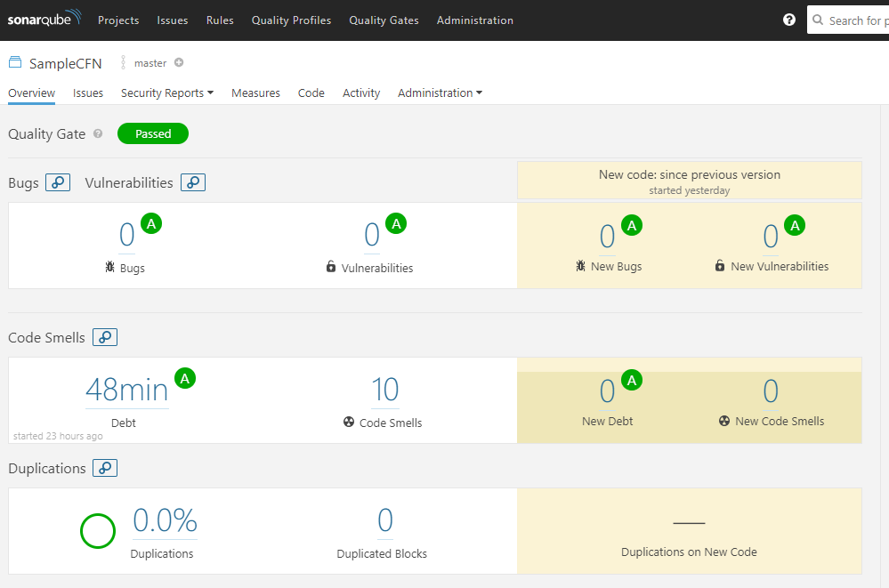
Task: Expand the project Administration dropdown
Action: click(x=440, y=93)
